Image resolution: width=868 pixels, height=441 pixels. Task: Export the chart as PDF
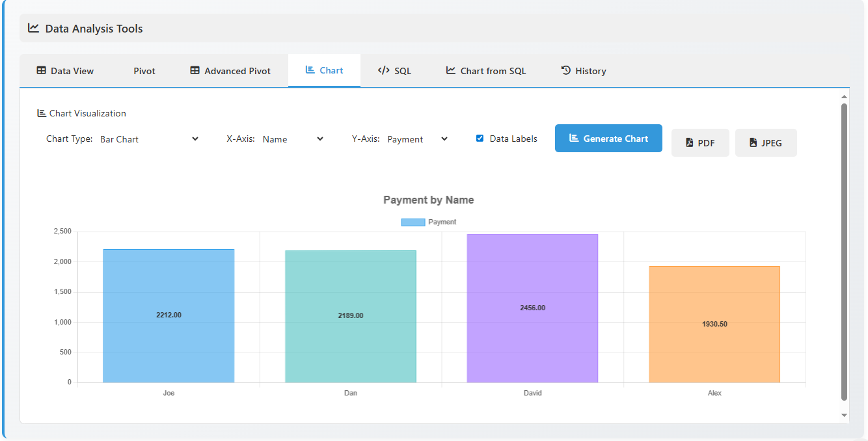[x=700, y=142]
